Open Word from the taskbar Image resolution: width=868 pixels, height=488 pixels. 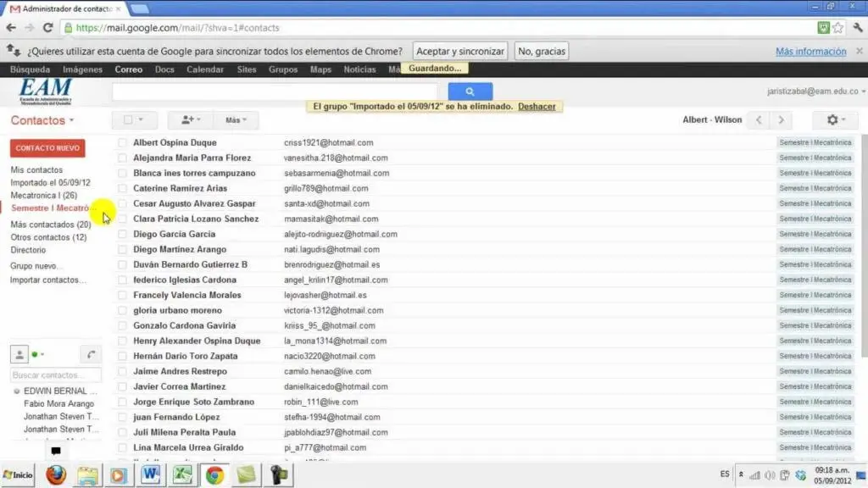click(151, 474)
